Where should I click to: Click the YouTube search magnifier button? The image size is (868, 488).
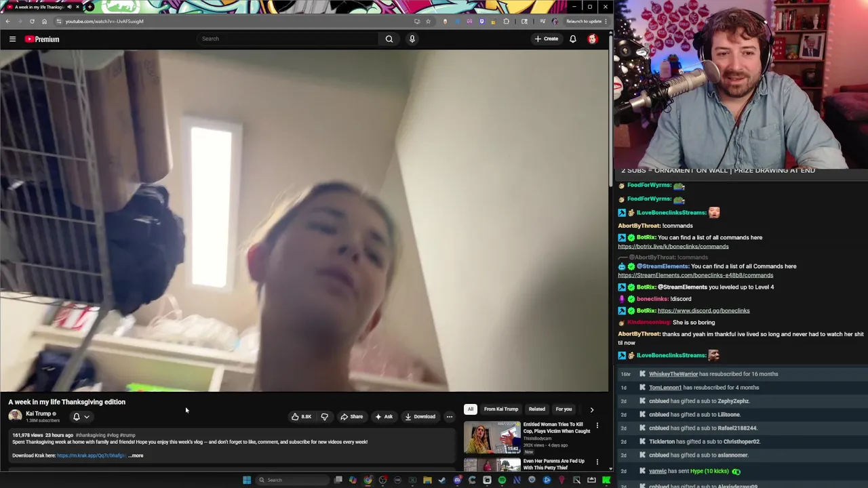389,39
